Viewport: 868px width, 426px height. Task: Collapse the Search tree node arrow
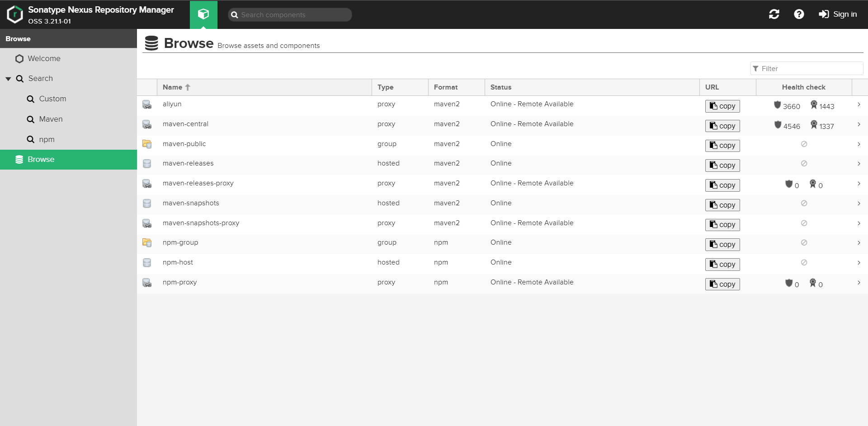tap(8, 79)
